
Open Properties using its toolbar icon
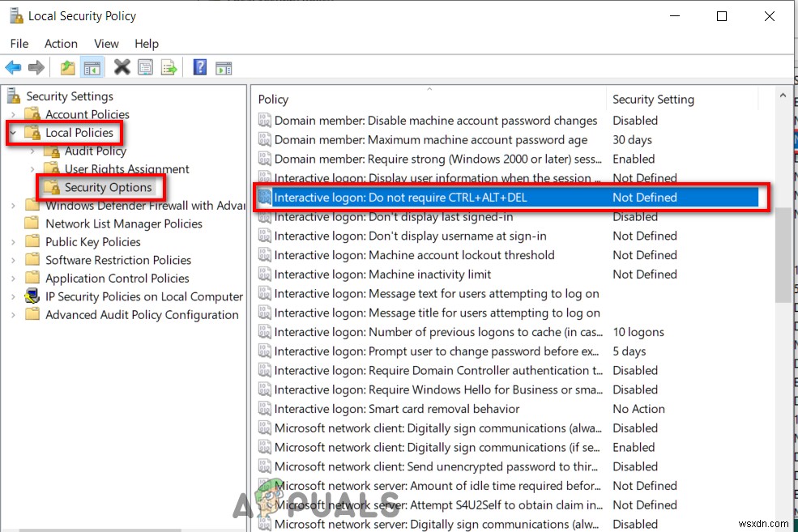click(x=145, y=67)
